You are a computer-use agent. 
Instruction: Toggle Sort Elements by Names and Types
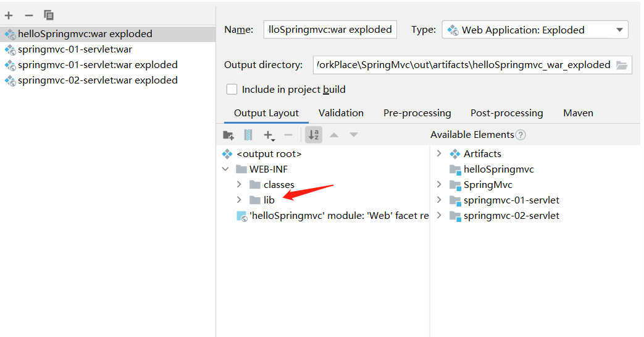(x=314, y=135)
